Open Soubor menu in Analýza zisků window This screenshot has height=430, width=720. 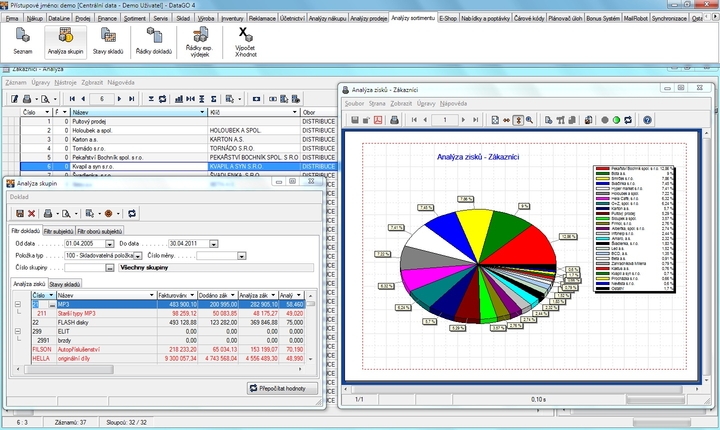pyautogui.click(x=354, y=103)
